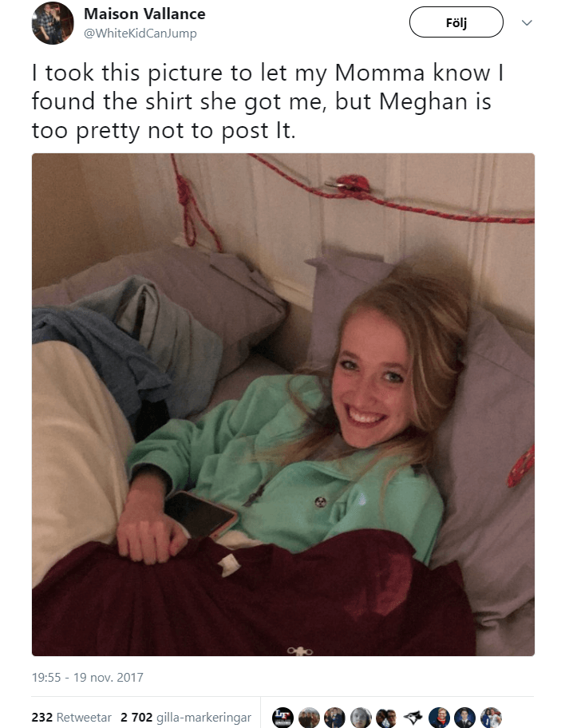This screenshot has width=565, height=728.
Task: Open the third liker avatar with couple
Action: pyautogui.click(x=334, y=718)
